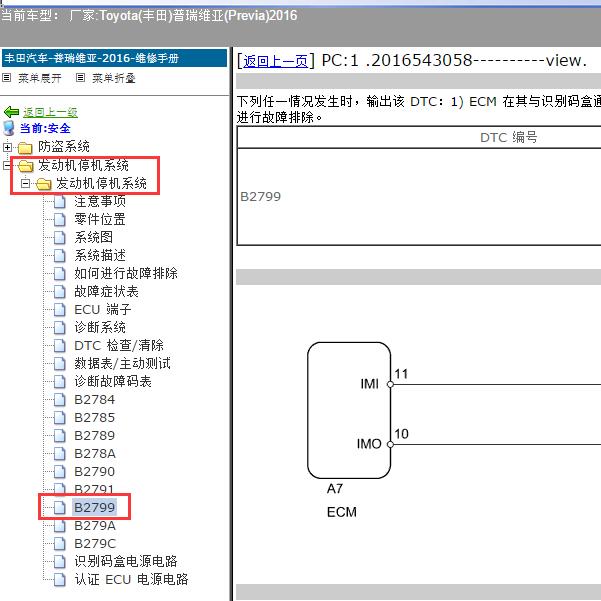Open the 故障症状表 page
The width and height of the screenshot is (601, 601).
[106, 291]
